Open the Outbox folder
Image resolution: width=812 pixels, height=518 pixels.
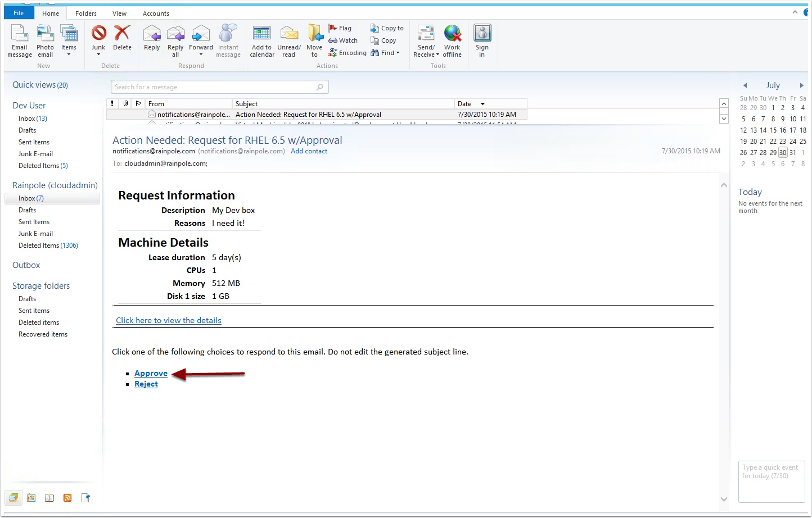pos(26,265)
